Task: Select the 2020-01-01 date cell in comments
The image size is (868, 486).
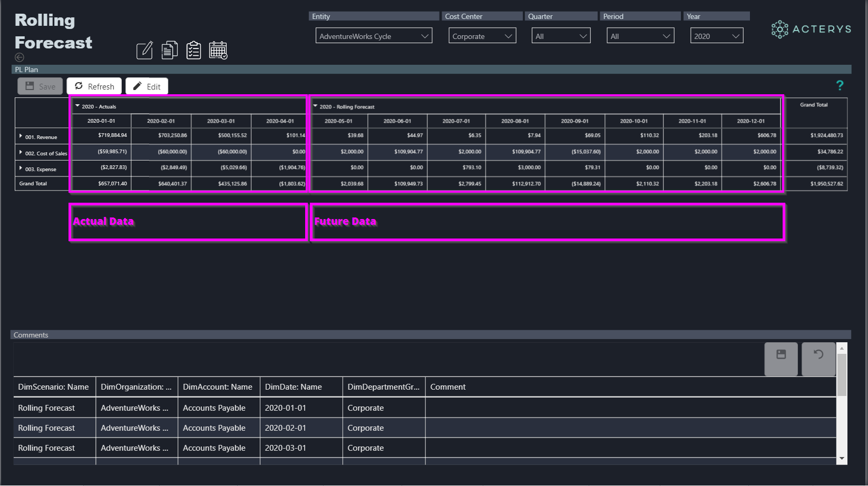Action: [301, 408]
